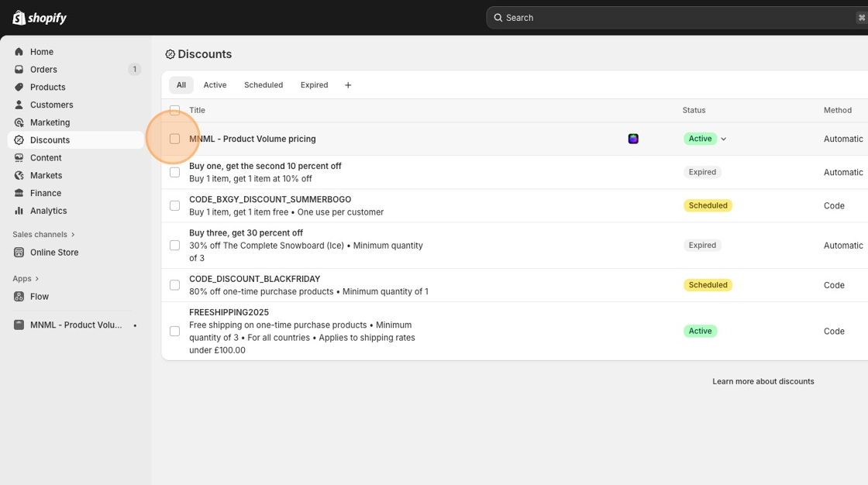Tick the FREESHIPPING2025 discount checkbox
The width and height of the screenshot is (868, 485).
(x=174, y=331)
